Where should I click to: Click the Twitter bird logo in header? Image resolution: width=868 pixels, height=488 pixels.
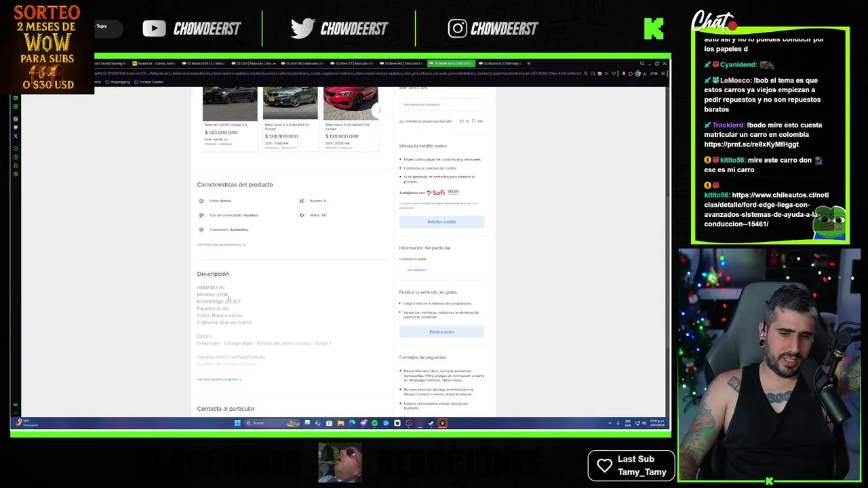[x=302, y=28]
